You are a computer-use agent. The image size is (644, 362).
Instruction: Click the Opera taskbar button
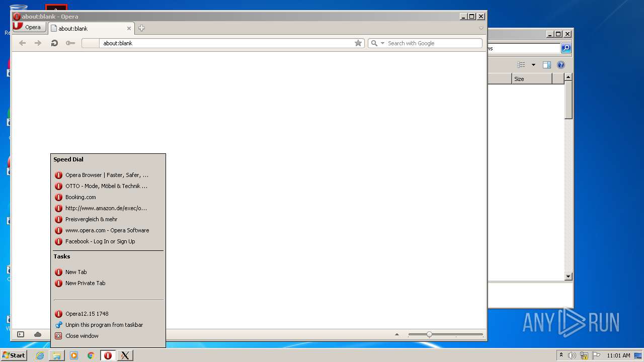click(108, 355)
